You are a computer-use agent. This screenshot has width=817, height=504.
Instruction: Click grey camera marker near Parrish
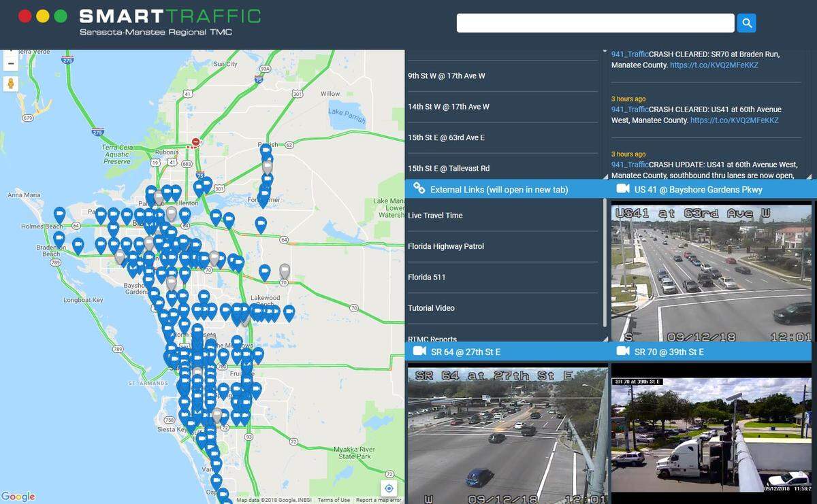pyautogui.click(x=268, y=167)
